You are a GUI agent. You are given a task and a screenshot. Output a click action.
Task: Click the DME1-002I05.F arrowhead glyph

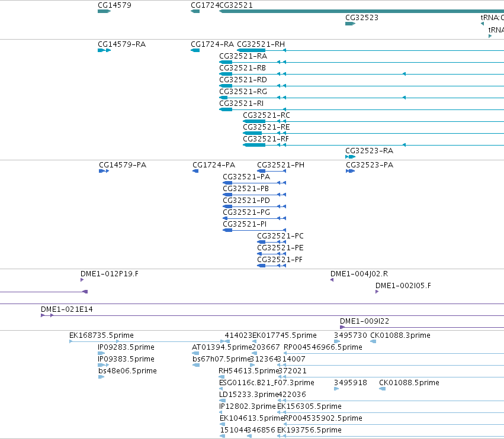coord(377,292)
